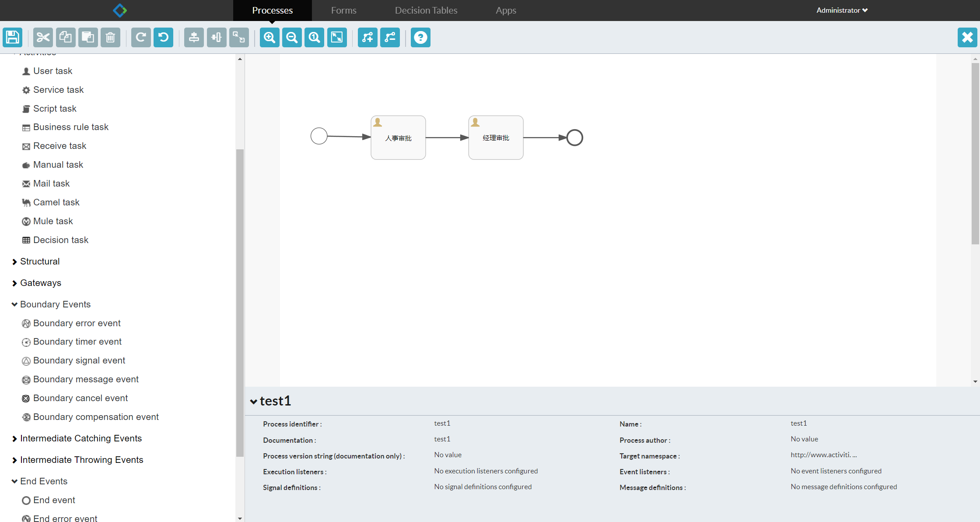Image resolution: width=980 pixels, height=522 pixels.
Task: Select the end event circle on canvas
Action: [x=575, y=138]
